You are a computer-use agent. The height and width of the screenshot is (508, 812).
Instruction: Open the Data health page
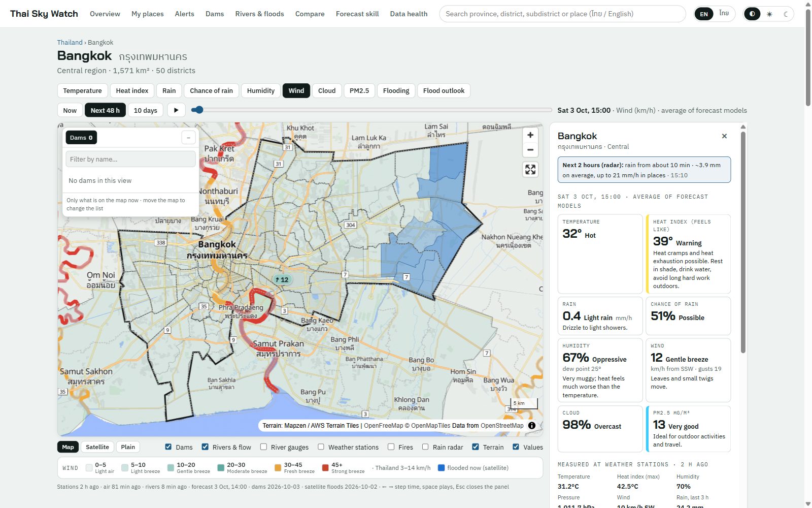point(409,14)
